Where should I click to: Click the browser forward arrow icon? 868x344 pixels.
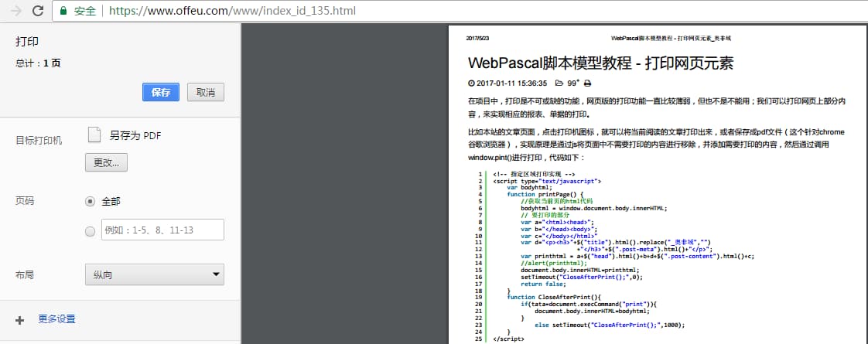pyautogui.click(x=16, y=11)
